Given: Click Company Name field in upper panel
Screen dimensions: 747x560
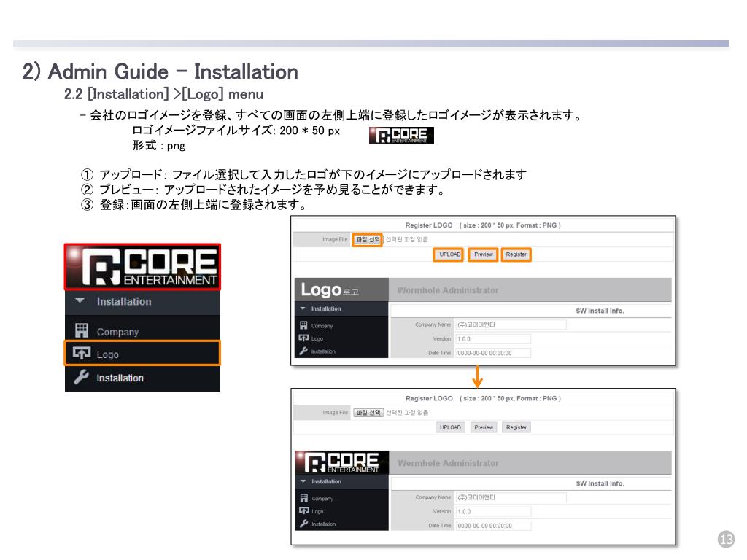Looking at the screenshot, I should (x=511, y=324).
